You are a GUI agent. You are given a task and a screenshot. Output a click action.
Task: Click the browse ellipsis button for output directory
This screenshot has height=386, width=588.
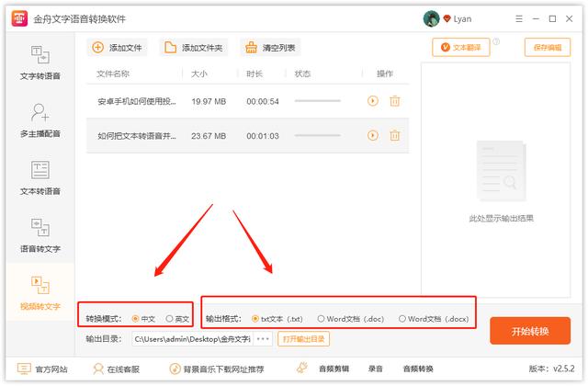tap(263, 339)
